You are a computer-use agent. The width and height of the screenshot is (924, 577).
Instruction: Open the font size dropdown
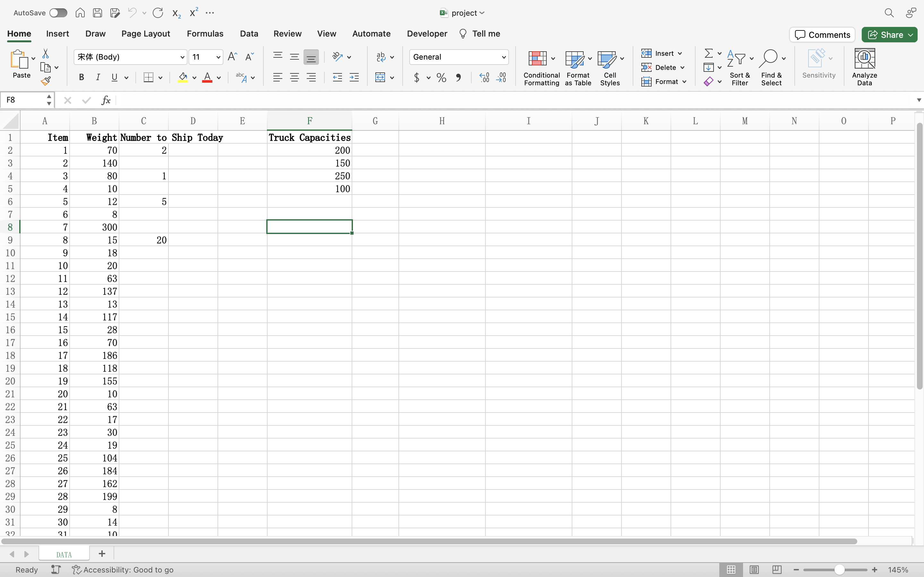pyautogui.click(x=218, y=57)
